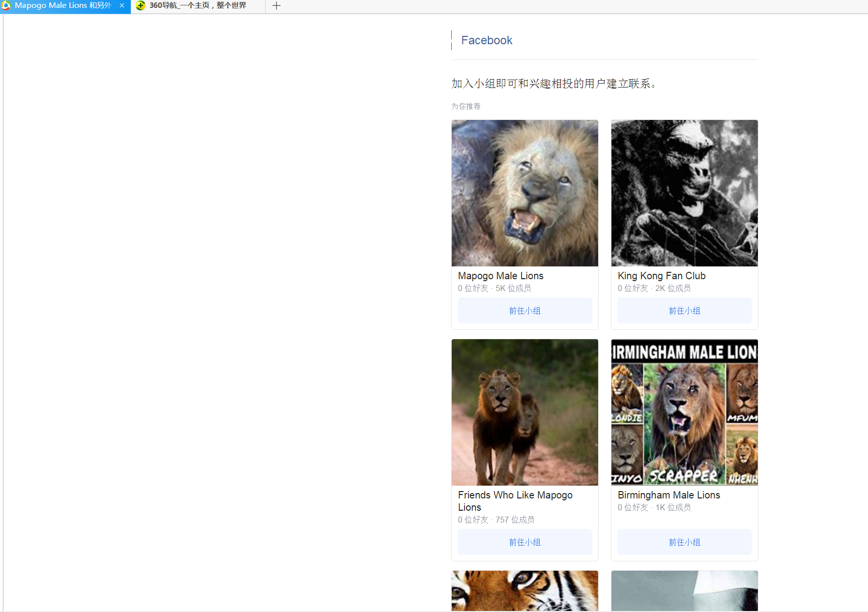Click the 5K 位成员 member count text

[513, 288]
